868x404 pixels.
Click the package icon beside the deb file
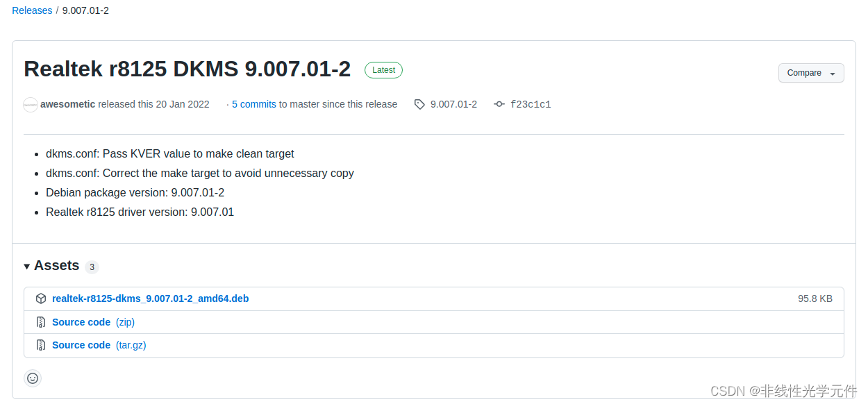pyautogui.click(x=41, y=299)
